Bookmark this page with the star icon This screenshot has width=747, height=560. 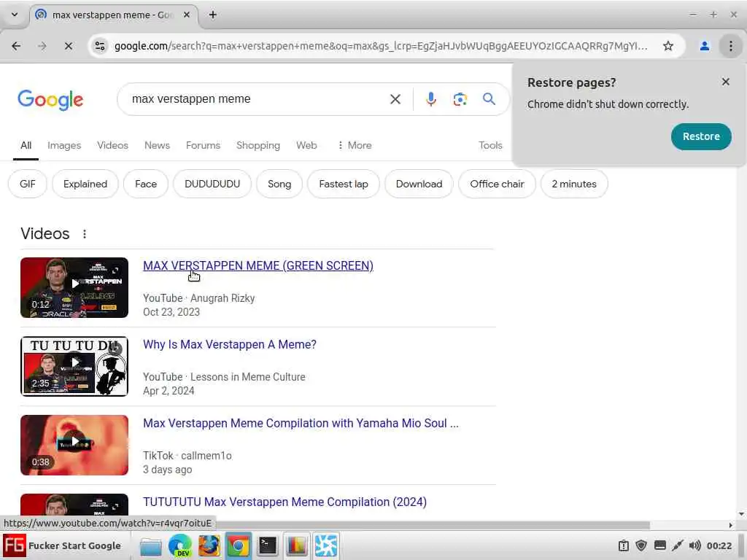668,46
